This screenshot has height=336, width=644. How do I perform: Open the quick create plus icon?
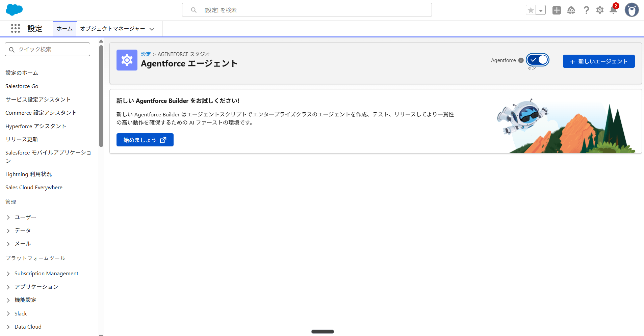click(557, 10)
